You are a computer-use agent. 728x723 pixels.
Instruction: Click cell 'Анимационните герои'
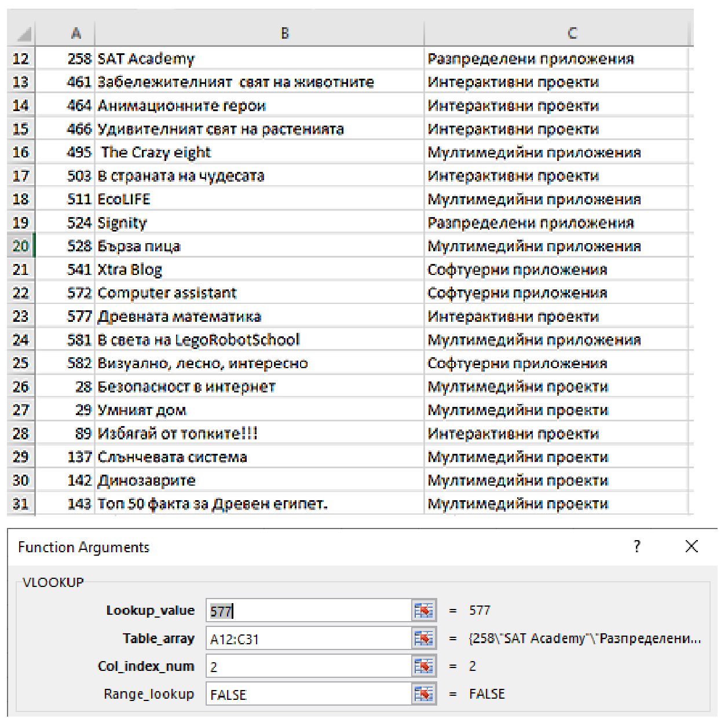pyautogui.click(x=259, y=105)
